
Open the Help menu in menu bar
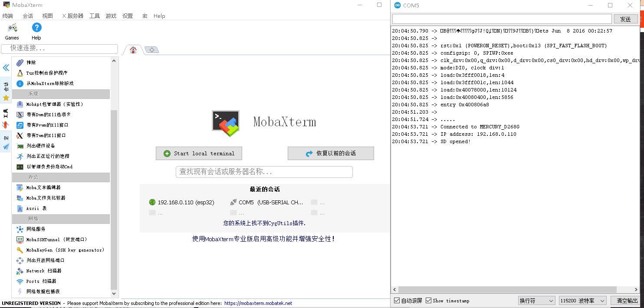point(159,16)
